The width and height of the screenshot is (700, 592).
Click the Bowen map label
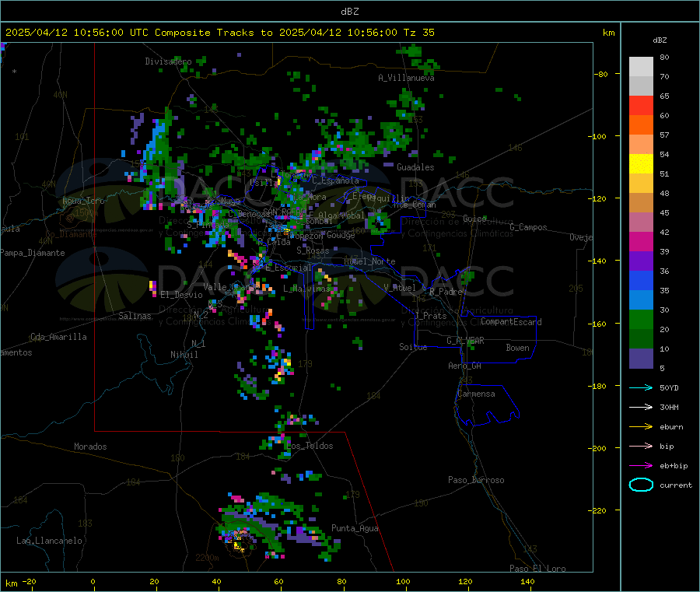[517, 348]
